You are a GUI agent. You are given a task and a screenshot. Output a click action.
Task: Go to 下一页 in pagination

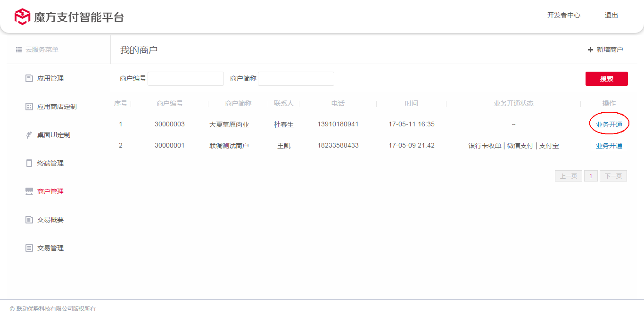[x=613, y=176]
